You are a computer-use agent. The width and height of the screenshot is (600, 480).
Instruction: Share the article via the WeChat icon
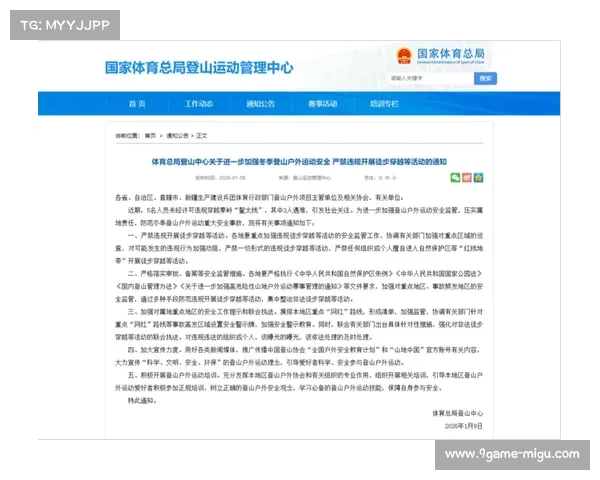tap(455, 178)
